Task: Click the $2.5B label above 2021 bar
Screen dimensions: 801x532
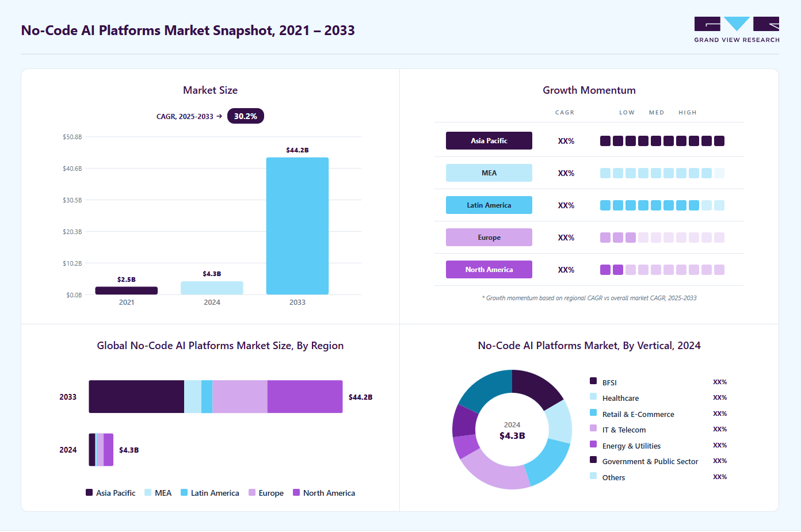Action: pyautogui.click(x=127, y=280)
